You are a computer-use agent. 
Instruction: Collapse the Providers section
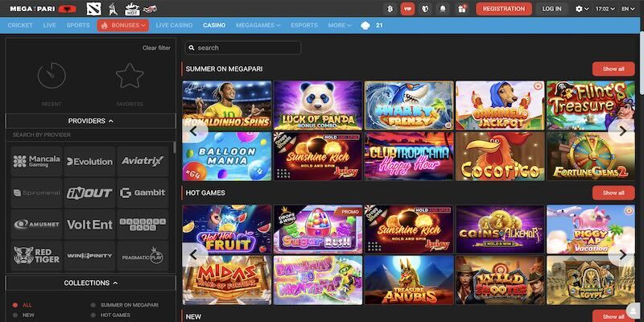point(91,122)
